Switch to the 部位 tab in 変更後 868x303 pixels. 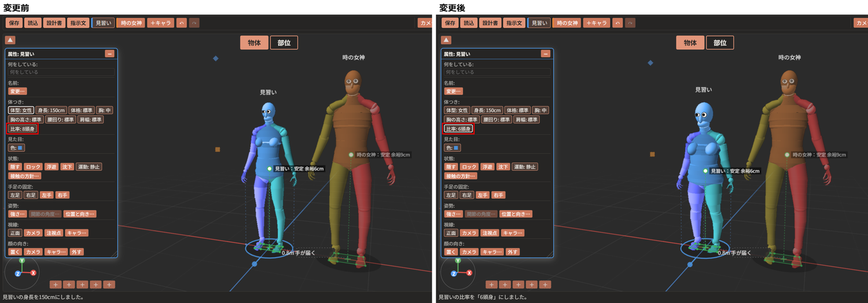click(719, 42)
